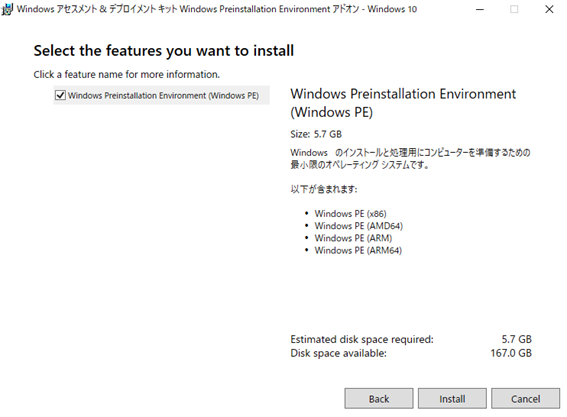Viewport: 567px width, 417px height.
Task: Go Back to the previous setup page
Action: pyautogui.click(x=379, y=399)
